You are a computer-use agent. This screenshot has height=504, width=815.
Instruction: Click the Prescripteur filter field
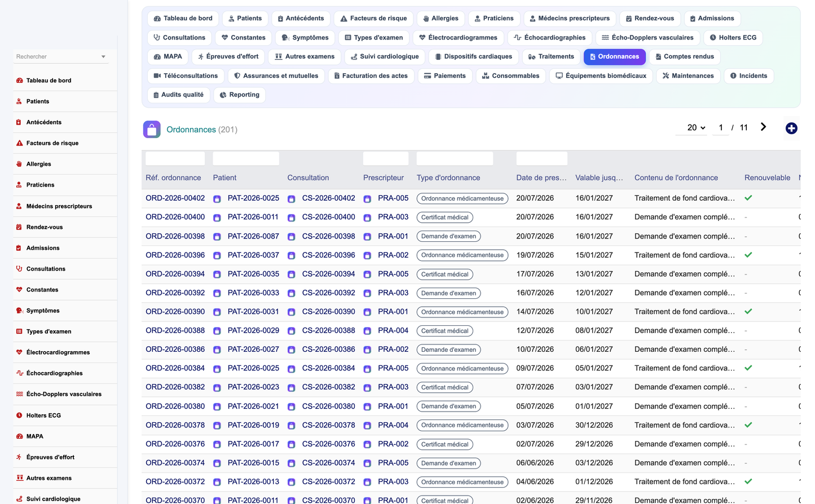(x=386, y=158)
